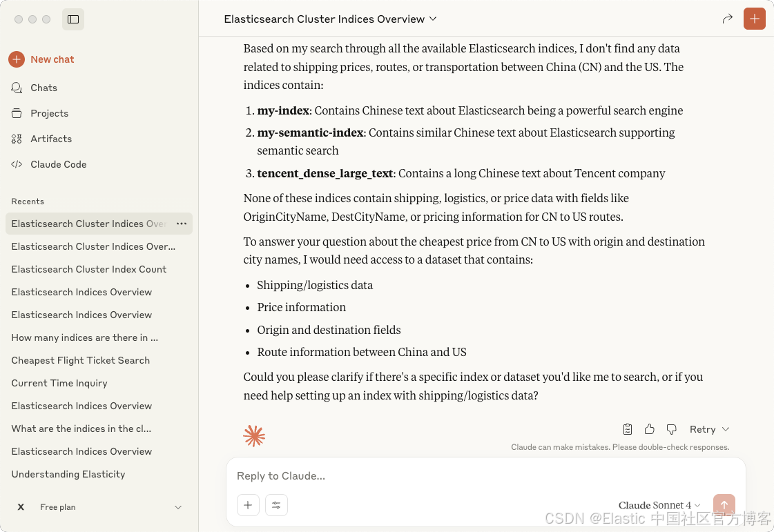
Task: Click the Retry button
Action: (x=702, y=429)
